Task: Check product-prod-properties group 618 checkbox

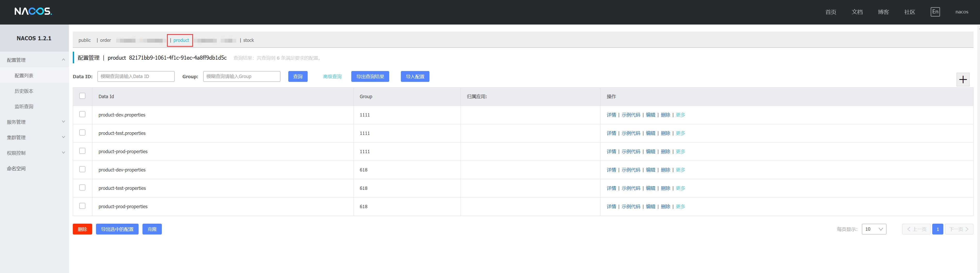Action: tap(82, 206)
